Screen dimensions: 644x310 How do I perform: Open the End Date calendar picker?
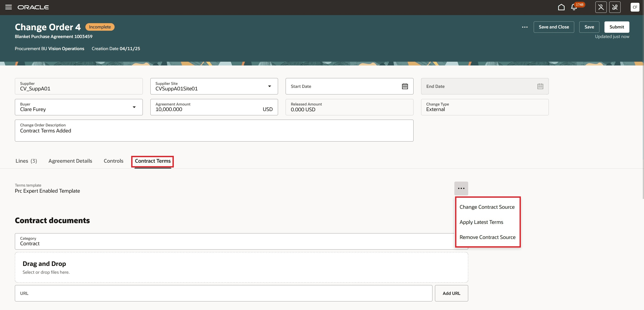coord(540,86)
